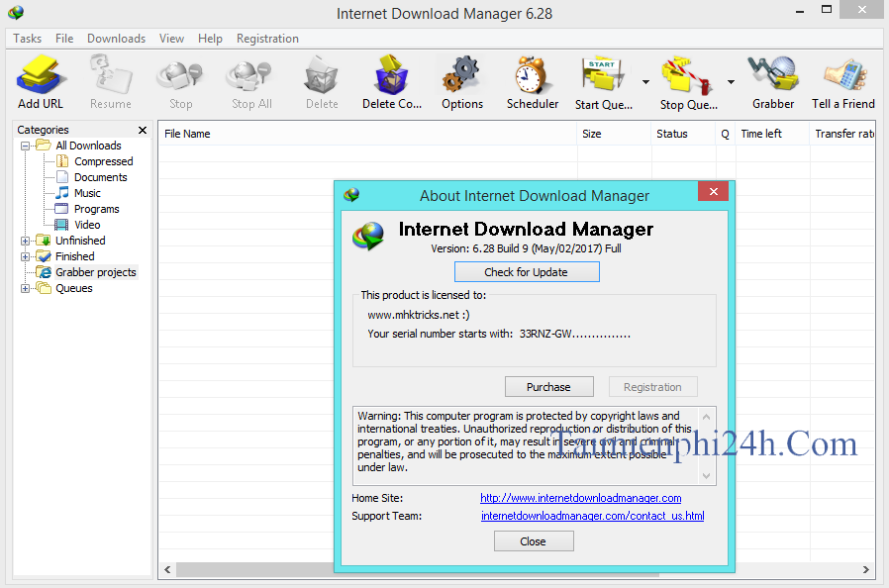
Task: Sort by Transfer rate column header
Action: [841, 134]
